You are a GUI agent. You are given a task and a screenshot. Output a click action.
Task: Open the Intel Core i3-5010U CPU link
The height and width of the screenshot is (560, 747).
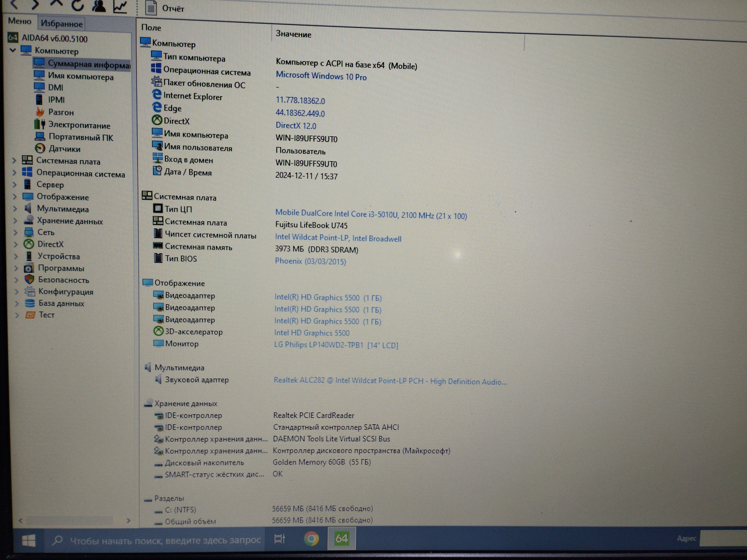click(x=371, y=214)
